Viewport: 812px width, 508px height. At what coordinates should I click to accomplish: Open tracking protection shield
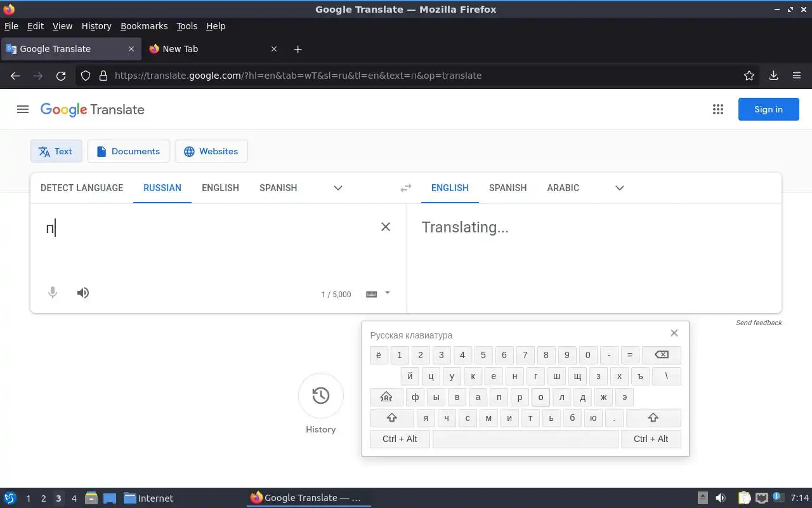[x=86, y=76]
